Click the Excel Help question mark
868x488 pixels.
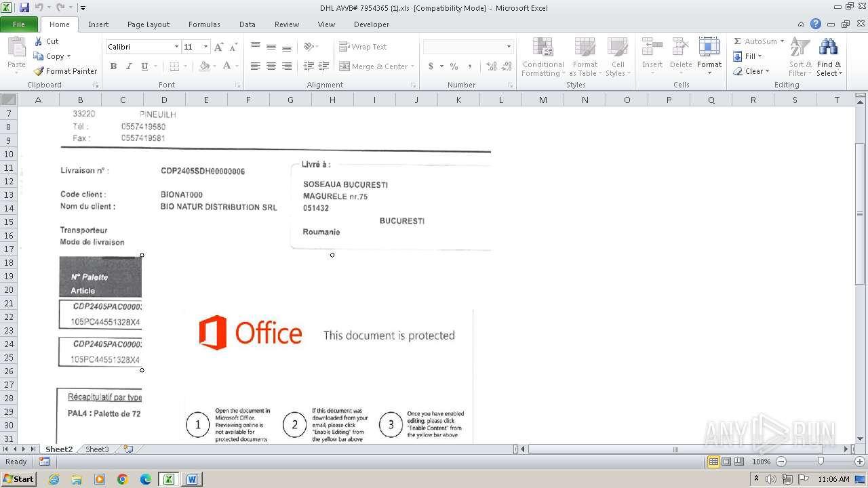click(816, 24)
